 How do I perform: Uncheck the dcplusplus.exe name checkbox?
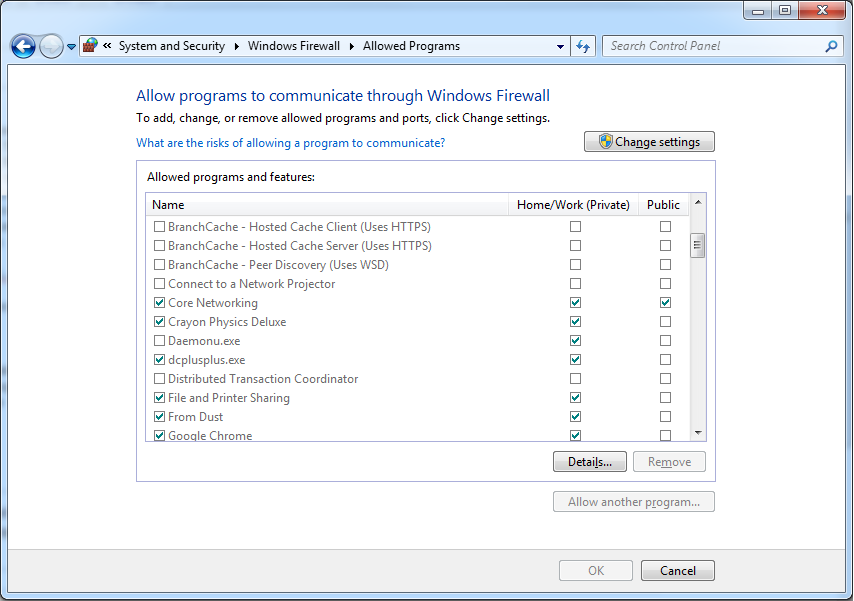(x=160, y=360)
